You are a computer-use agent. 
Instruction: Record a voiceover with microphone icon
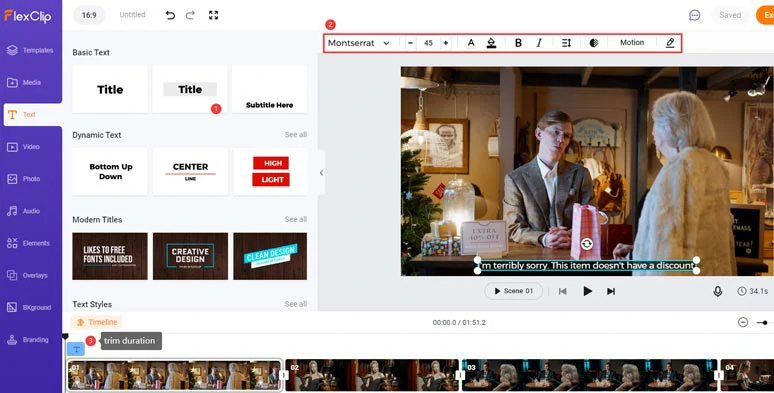[718, 291]
